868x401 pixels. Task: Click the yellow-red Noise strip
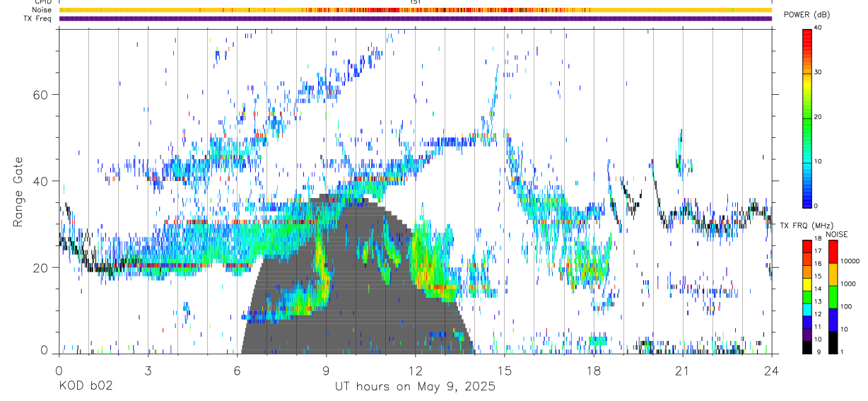pyautogui.click(x=416, y=10)
